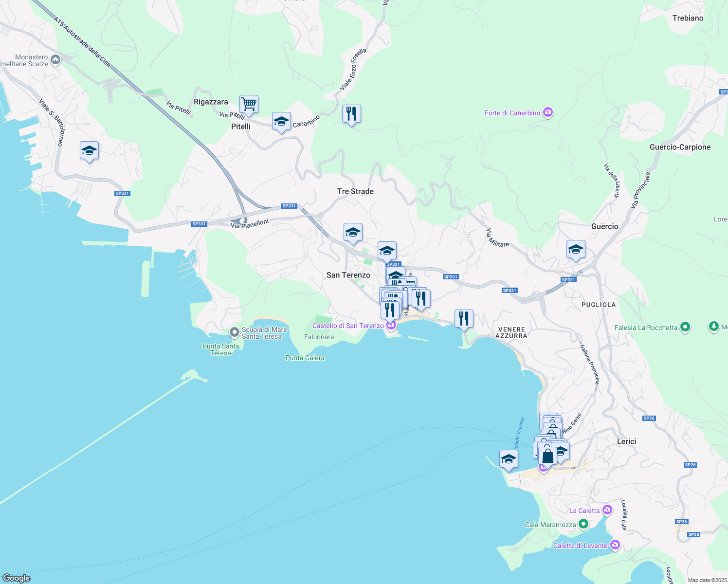The image size is (728, 584).
Task: Click the San Terenzo label
Action: point(348,275)
